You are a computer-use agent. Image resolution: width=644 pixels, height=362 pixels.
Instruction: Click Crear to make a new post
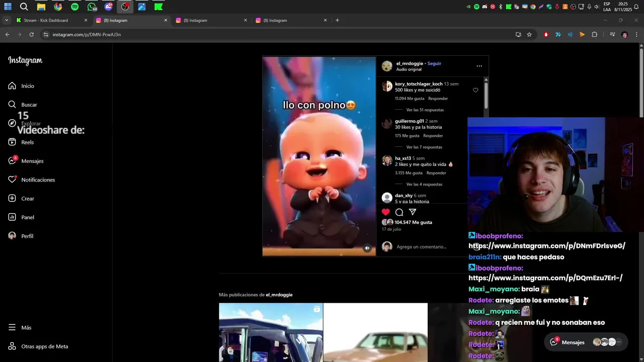click(x=21, y=199)
